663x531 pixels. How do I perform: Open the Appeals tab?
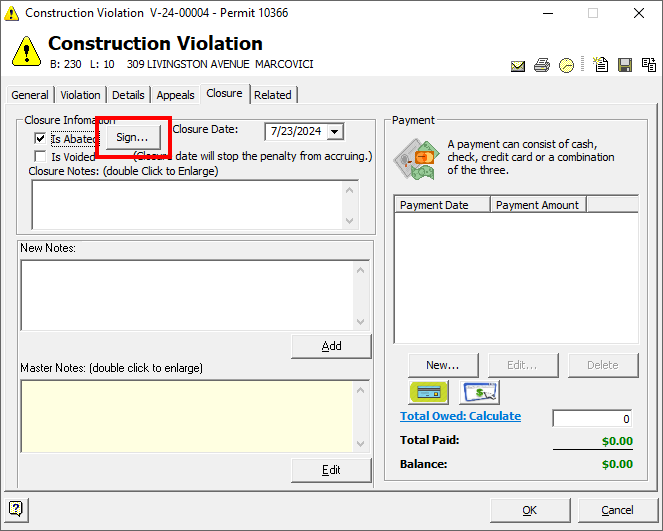coord(175,95)
